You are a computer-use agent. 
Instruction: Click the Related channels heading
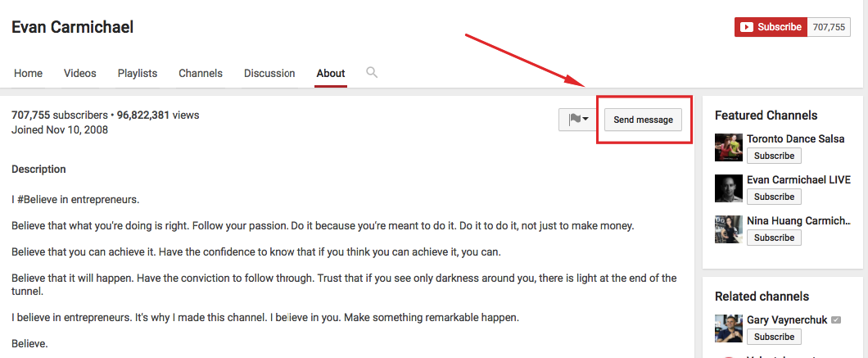point(762,297)
